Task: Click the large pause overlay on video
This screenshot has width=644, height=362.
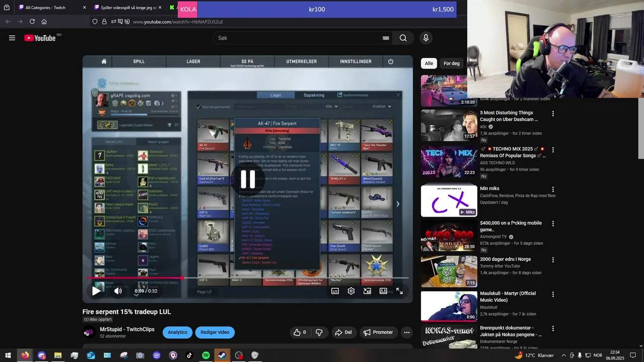Action: tap(248, 179)
